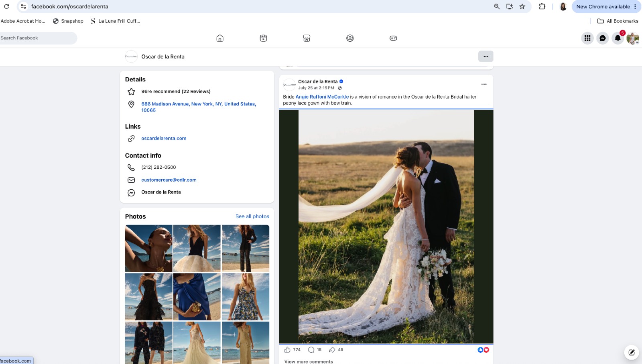Click the phone icon in Contact info
Screen dimensions: 642x364
click(131, 168)
